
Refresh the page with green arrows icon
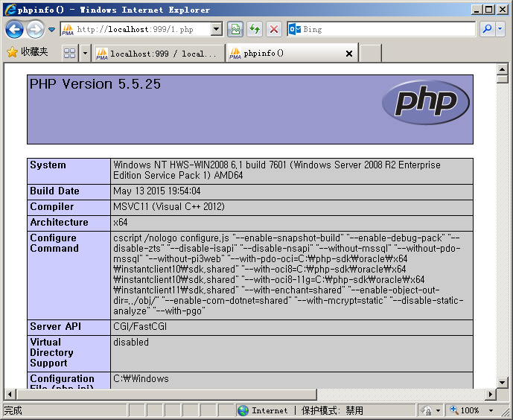tap(255, 30)
